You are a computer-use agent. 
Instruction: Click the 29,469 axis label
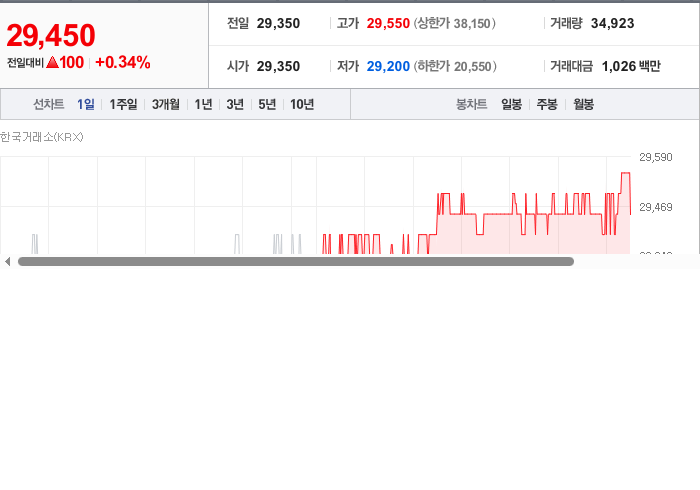[x=656, y=207]
